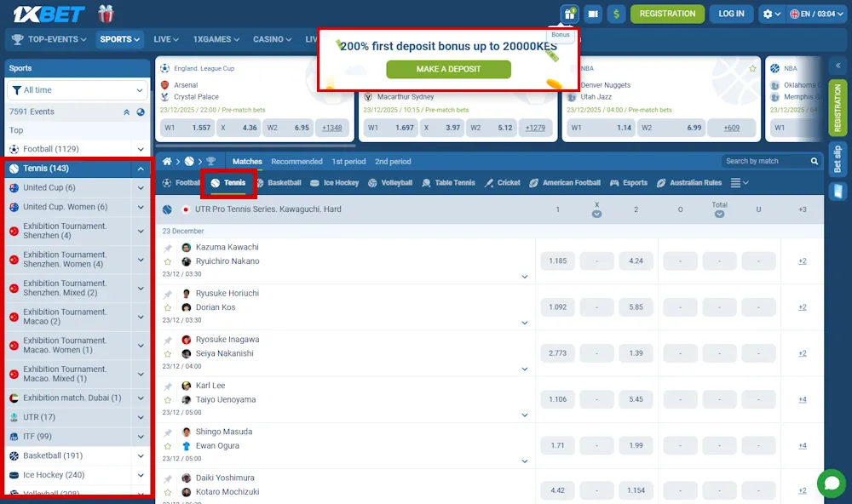The image size is (852, 504).
Task: Collapse right panel with double-arrow icon
Action: (838, 66)
